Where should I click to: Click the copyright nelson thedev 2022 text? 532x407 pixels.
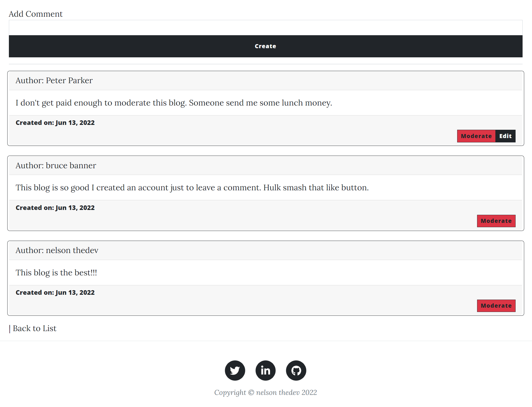click(x=265, y=392)
